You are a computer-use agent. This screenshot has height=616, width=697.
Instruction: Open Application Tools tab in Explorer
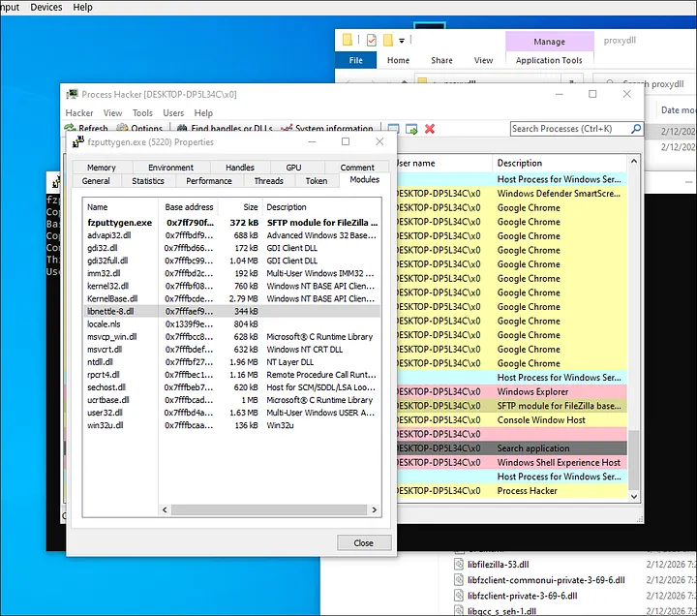[549, 60]
